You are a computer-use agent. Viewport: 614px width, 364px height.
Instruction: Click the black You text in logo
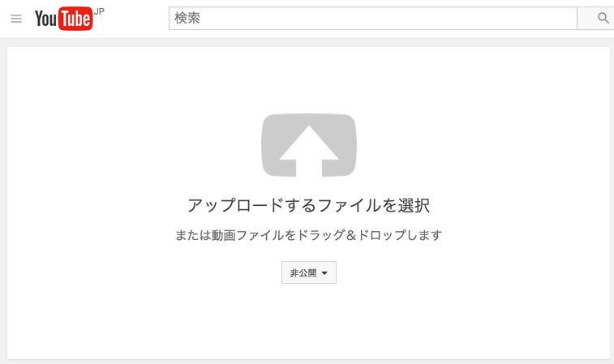click(45, 19)
